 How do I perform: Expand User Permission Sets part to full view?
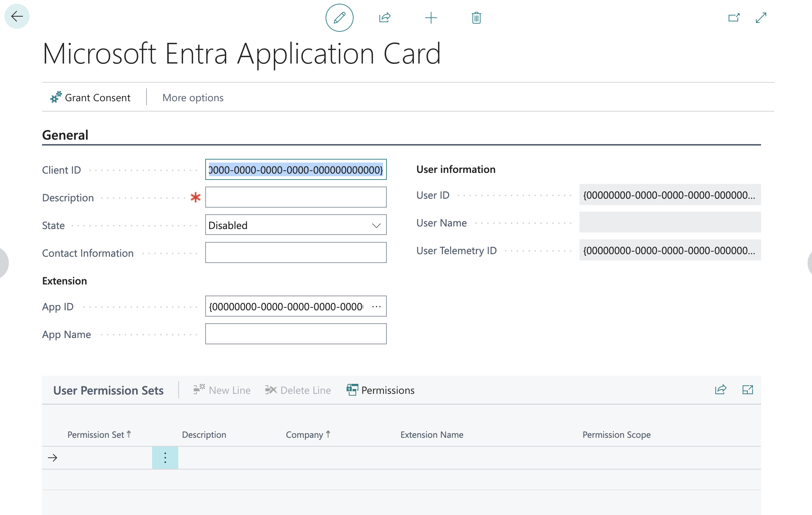coord(748,390)
